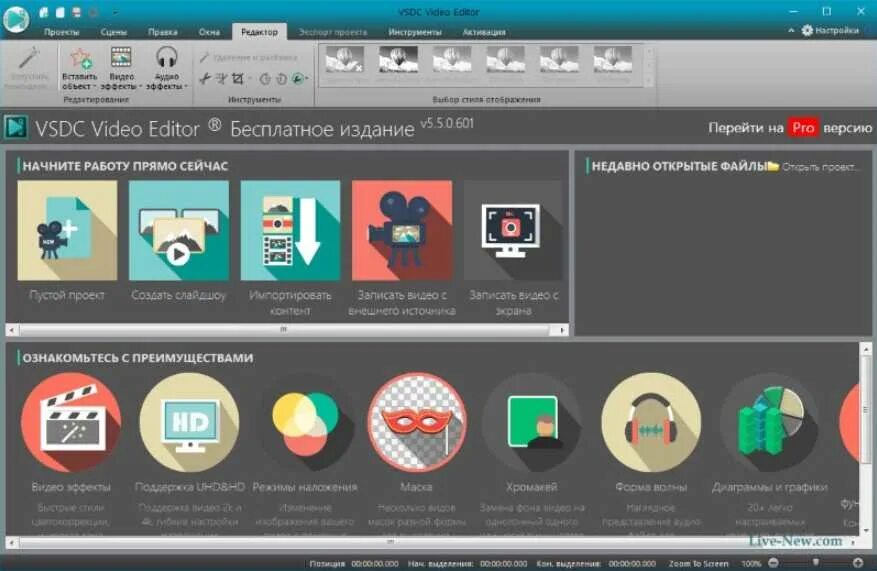
Task: Create a Пустой проект
Action: pos(67,230)
